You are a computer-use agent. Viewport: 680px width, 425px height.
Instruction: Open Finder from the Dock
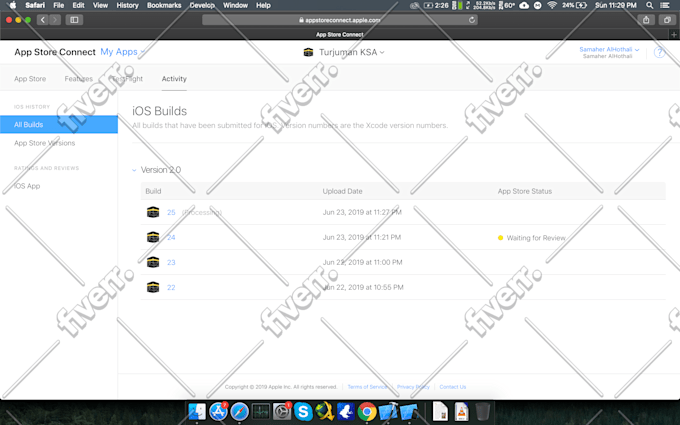pyautogui.click(x=197, y=411)
